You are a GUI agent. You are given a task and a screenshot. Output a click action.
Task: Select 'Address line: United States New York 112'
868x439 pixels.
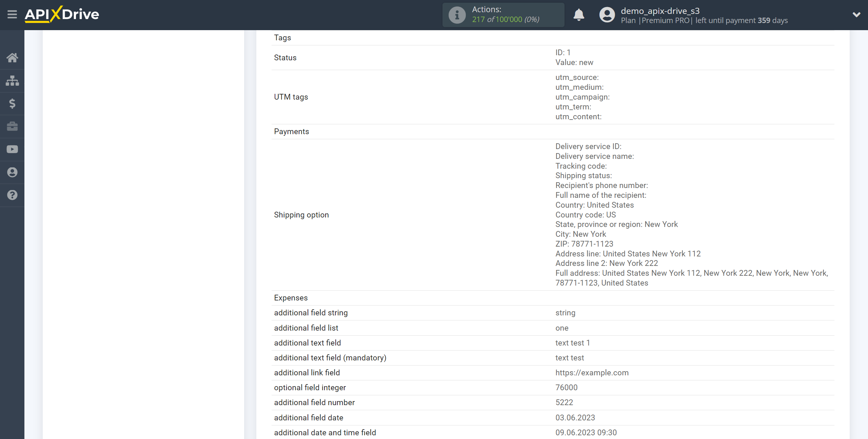(628, 254)
